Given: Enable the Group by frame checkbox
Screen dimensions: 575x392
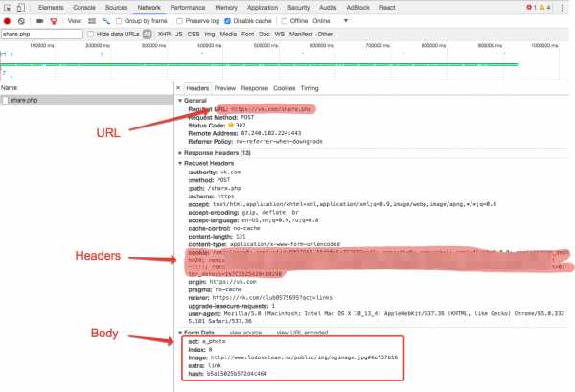Looking at the screenshot, I should coord(119,21).
